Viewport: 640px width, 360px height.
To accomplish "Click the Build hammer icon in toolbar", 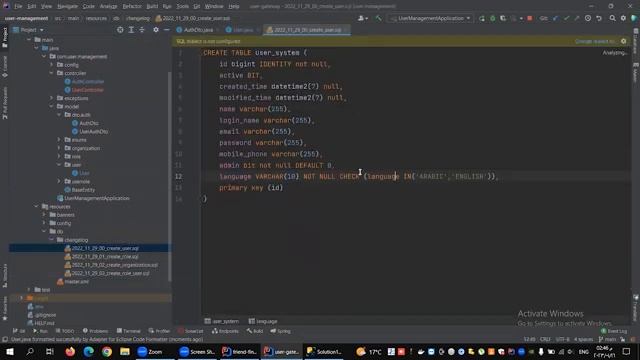I will click(378, 18).
